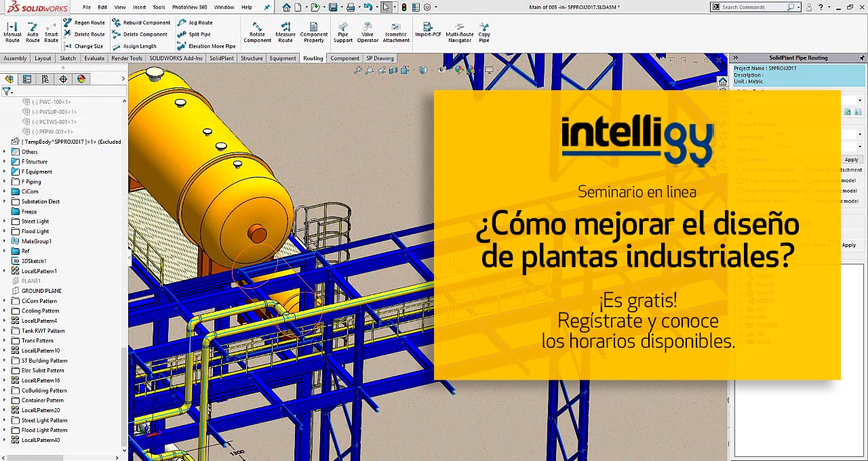Open the PhotoView 360 menu

point(189,7)
